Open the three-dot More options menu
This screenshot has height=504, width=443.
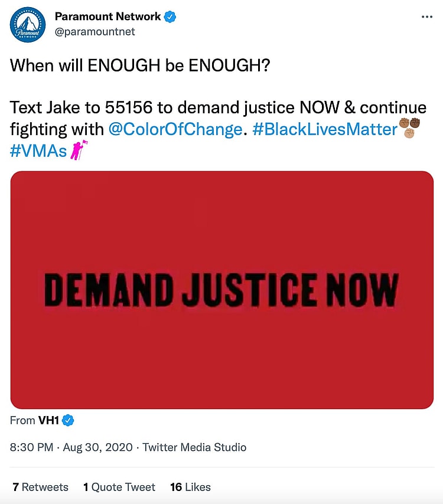coord(427,17)
